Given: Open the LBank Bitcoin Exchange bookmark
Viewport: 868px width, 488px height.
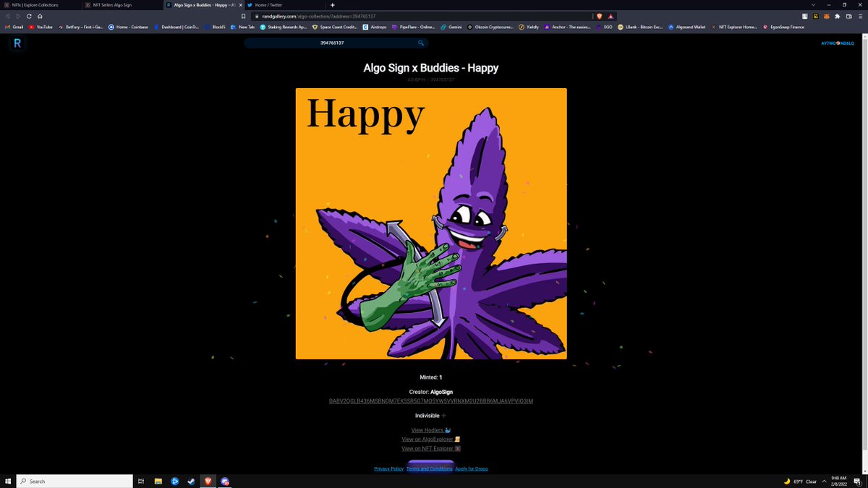Looking at the screenshot, I should 640,27.
